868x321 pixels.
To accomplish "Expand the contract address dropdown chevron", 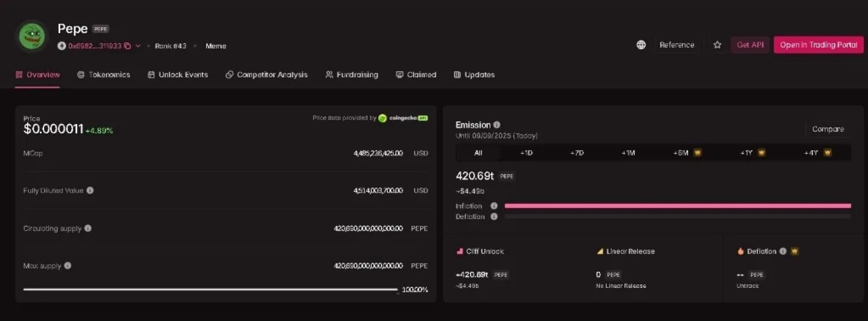I will pos(138,46).
